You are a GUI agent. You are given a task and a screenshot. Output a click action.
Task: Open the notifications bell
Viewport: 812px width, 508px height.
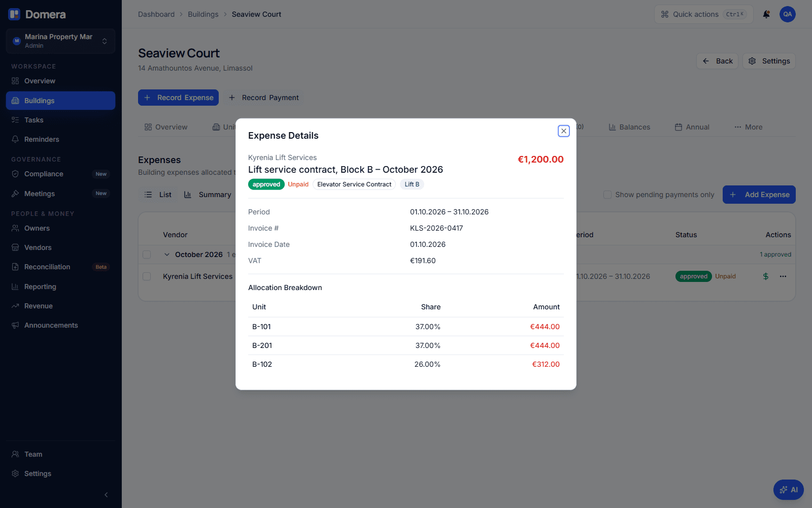coord(766,14)
